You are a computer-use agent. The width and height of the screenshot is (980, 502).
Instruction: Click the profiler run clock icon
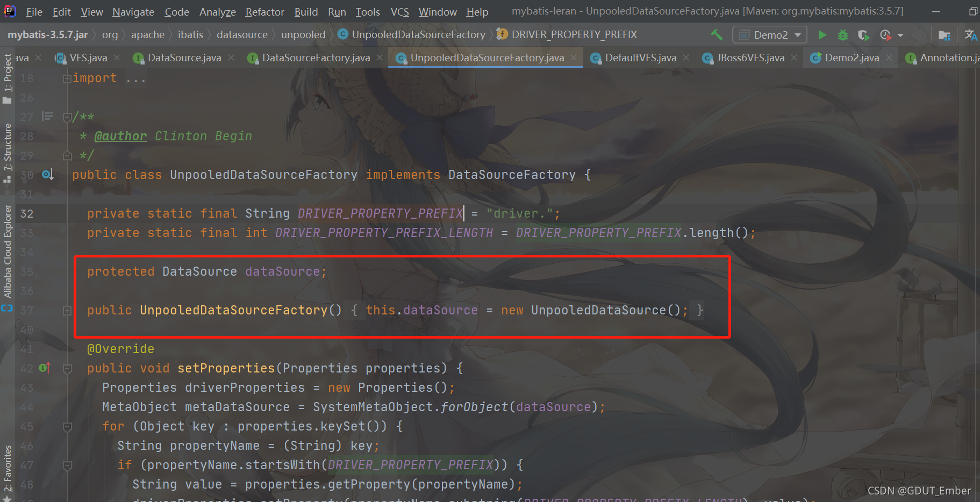885,35
